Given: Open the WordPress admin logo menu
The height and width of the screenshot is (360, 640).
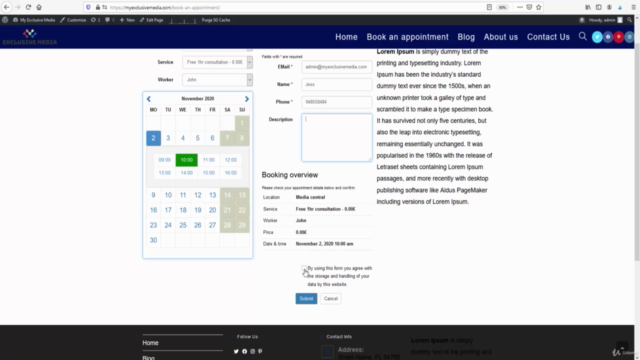Looking at the screenshot, I should coord(5,20).
